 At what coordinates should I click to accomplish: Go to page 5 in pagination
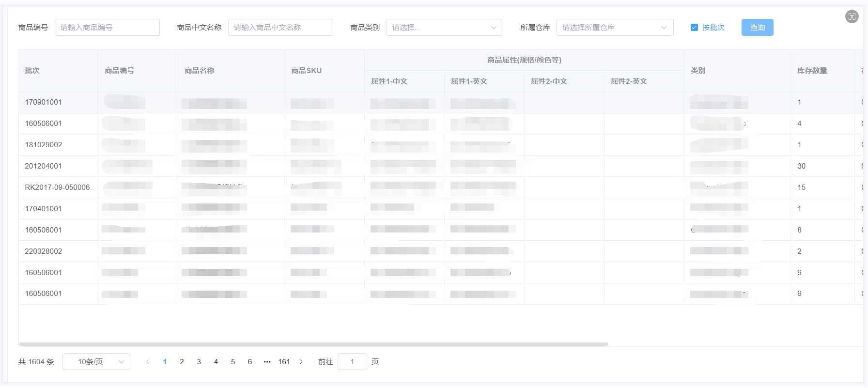233,362
